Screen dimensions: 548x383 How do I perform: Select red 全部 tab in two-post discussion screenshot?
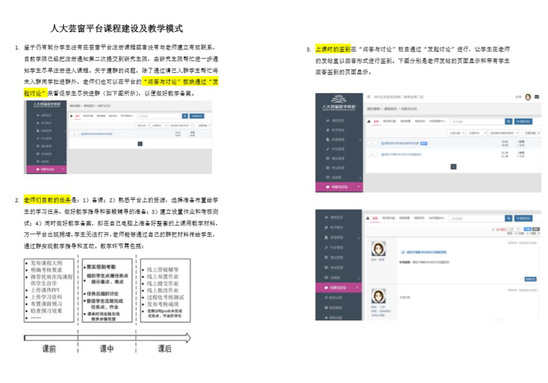pos(376,121)
